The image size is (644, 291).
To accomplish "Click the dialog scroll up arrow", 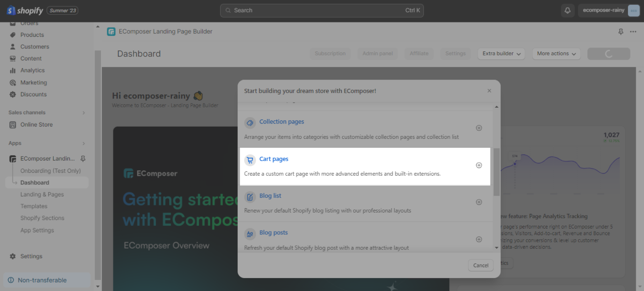I will click(496, 107).
